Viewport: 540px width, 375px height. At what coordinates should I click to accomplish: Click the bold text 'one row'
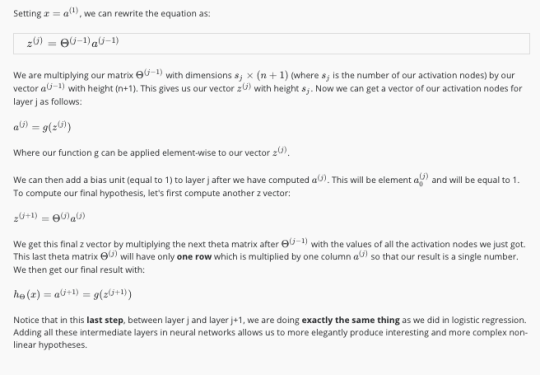[194, 257]
